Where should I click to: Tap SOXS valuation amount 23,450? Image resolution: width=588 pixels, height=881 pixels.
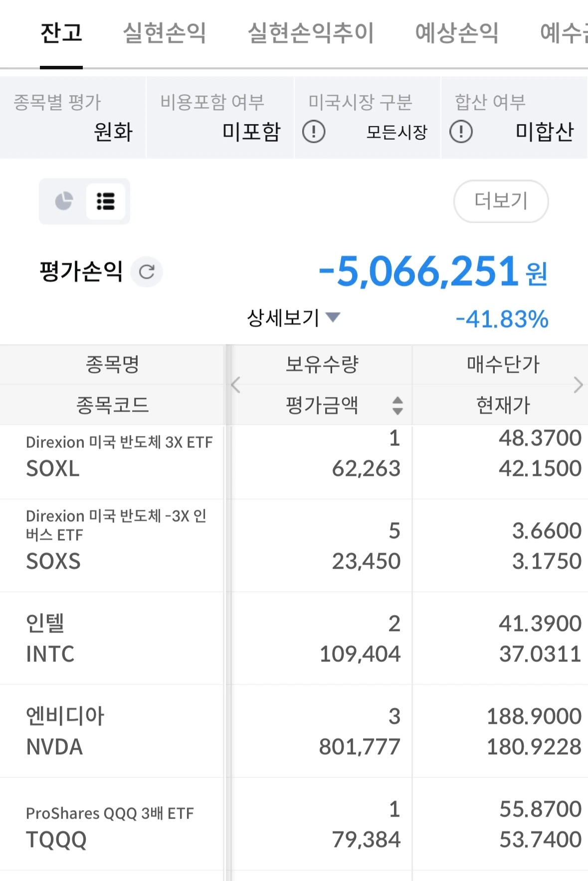coord(367,561)
